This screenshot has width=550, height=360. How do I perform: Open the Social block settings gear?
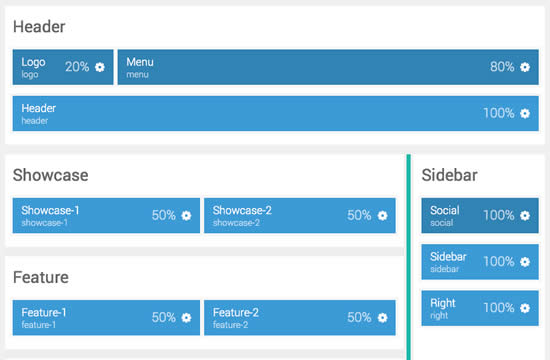[525, 215]
